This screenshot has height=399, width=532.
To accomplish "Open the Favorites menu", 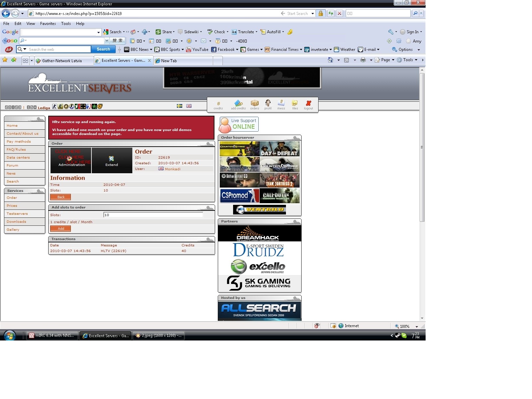I will [x=48, y=24].
